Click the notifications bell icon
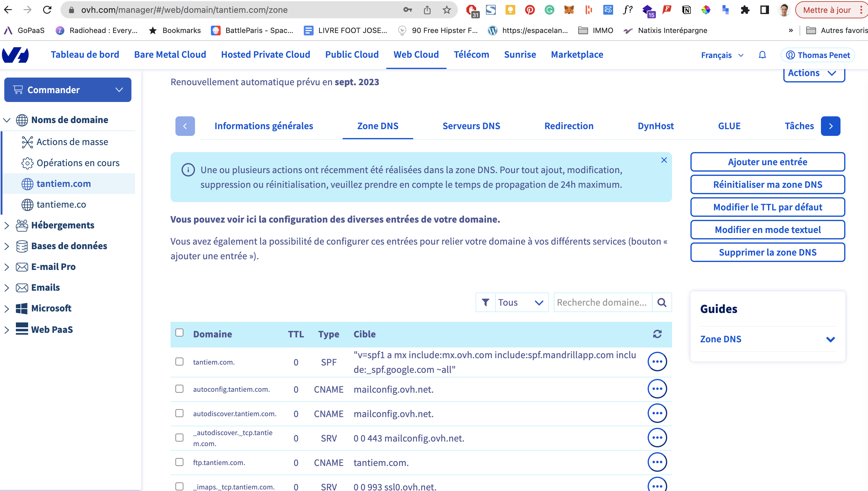Image resolution: width=868 pixels, height=491 pixels. [762, 55]
